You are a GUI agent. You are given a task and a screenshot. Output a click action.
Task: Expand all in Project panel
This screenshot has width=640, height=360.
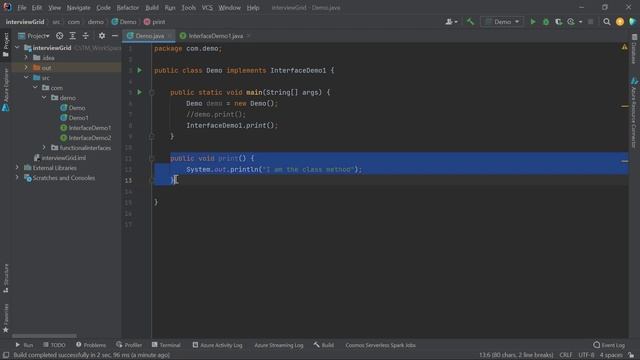pos(73,36)
